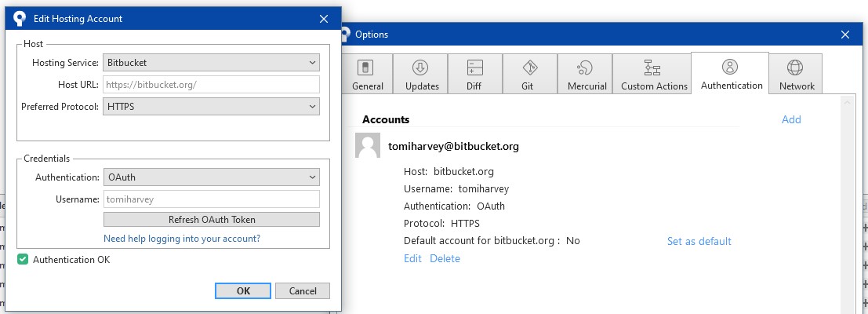
Task: Open the Network tab
Action: point(796,74)
